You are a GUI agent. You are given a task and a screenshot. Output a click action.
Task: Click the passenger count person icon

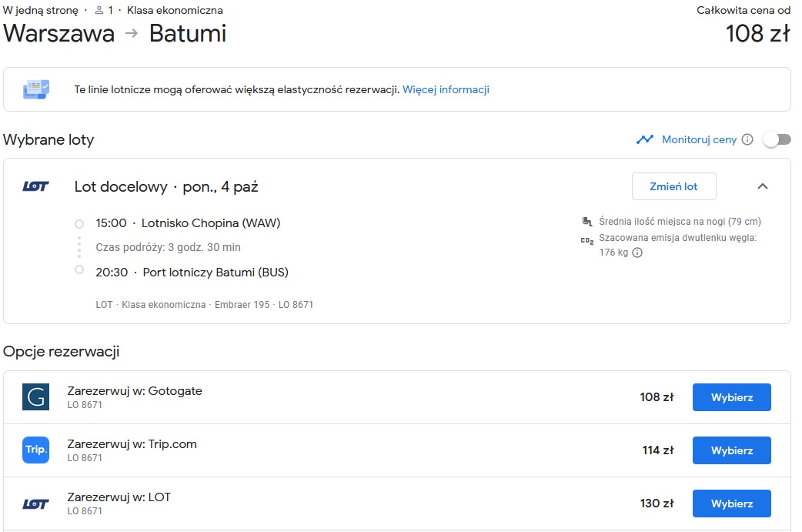coord(99,10)
